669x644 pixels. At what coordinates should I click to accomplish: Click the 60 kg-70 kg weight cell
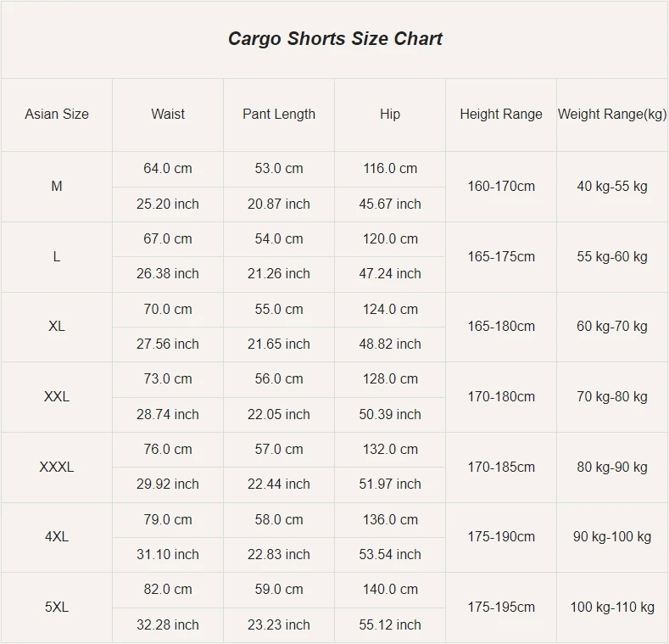(x=612, y=327)
